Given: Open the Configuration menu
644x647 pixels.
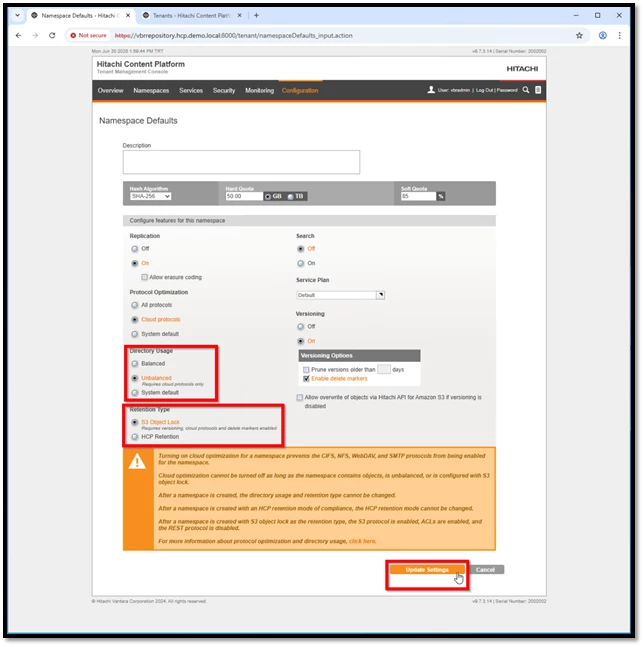Looking at the screenshot, I should click(300, 90).
